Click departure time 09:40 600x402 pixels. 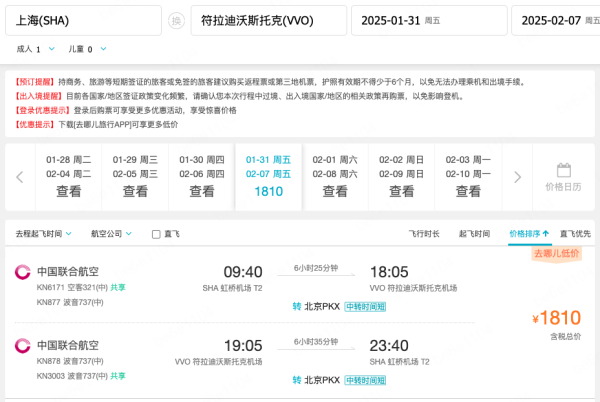243,272
